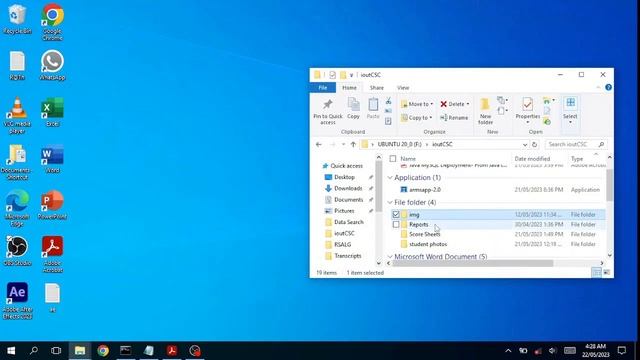
Task: Open Google Chrome desktop shortcut
Action: (52, 22)
